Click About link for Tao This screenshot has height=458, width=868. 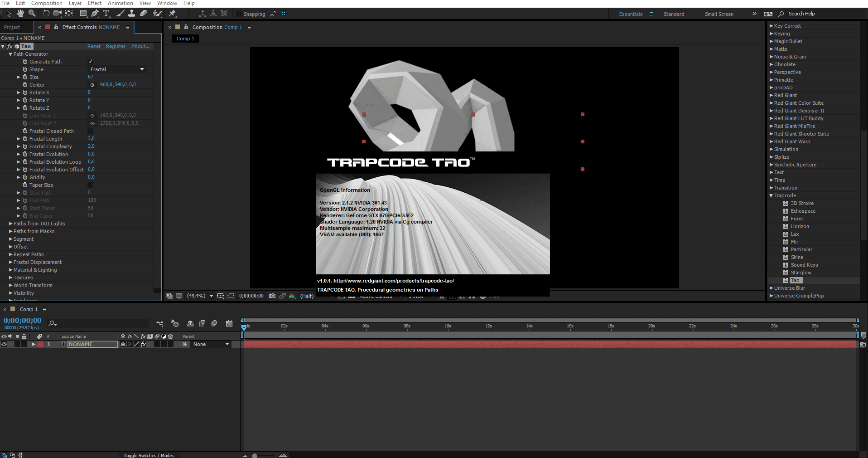tap(140, 46)
